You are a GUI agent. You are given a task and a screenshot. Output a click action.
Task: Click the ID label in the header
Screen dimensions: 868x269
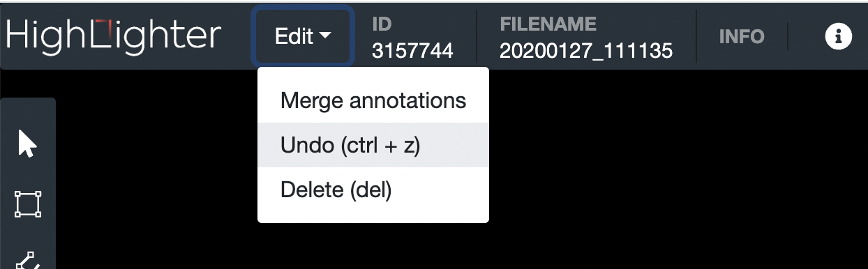click(x=382, y=24)
